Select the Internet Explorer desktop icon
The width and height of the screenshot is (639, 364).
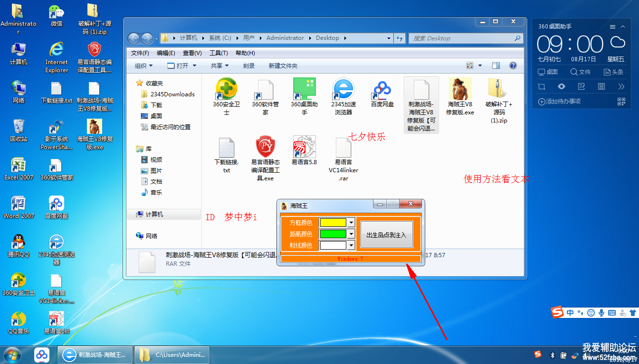pyautogui.click(x=57, y=57)
